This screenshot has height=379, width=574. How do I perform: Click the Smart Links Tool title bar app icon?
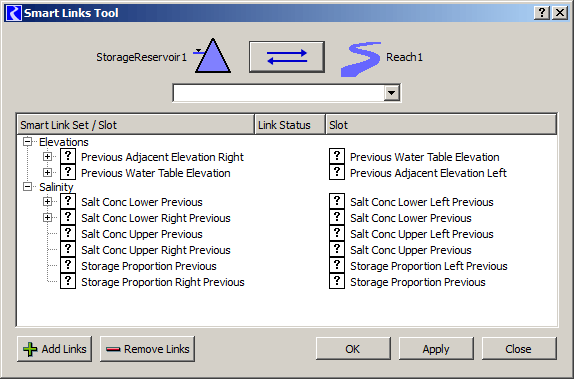pyautogui.click(x=14, y=13)
